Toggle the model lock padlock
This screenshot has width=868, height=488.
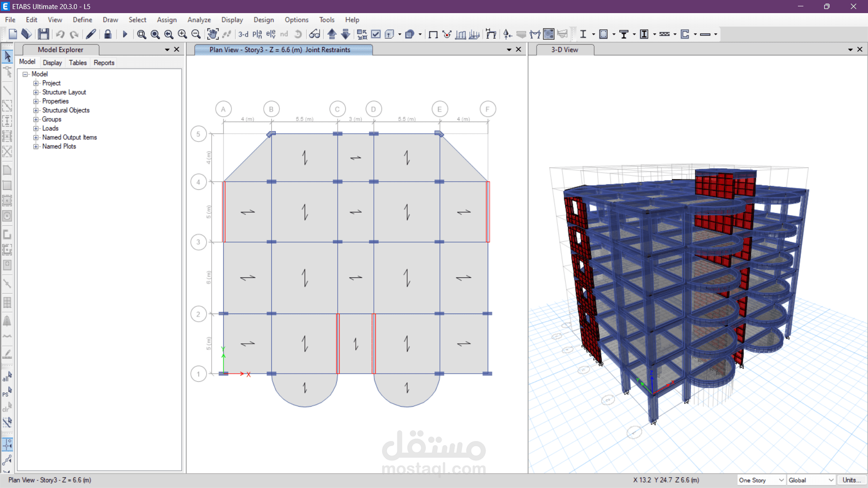click(108, 34)
